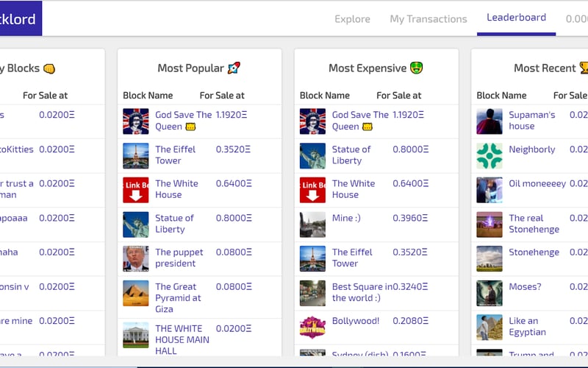Click Block Name header in Most Popular
Image resolution: width=588 pixels, height=368 pixels.
coord(148,96)
